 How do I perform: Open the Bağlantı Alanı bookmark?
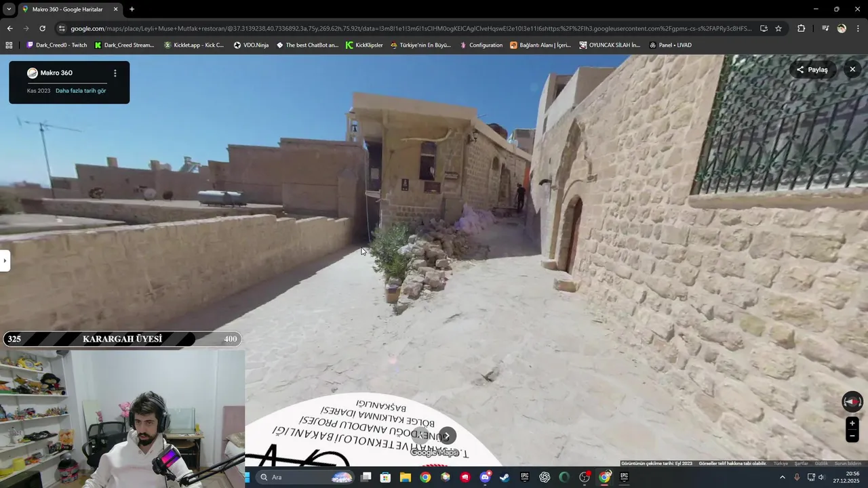pyautogui.click(x=540, y=45)
